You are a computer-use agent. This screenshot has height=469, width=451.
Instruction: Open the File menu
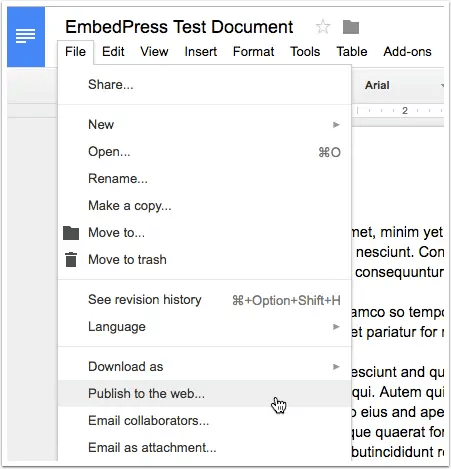point(75,52)
